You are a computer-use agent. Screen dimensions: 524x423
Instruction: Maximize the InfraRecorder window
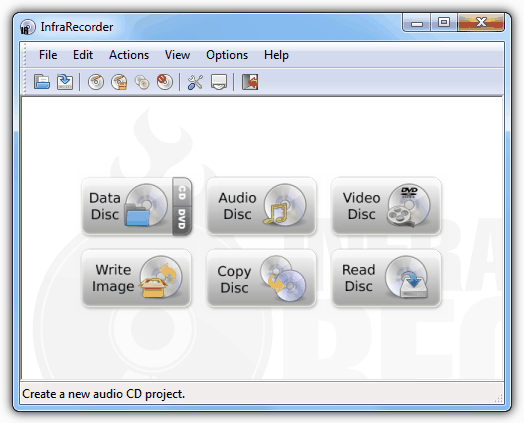(444, 23)
